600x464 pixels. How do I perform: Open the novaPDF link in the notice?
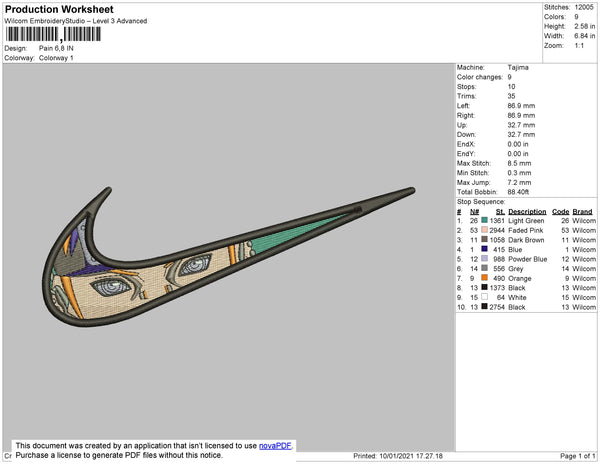click(275, 446)
